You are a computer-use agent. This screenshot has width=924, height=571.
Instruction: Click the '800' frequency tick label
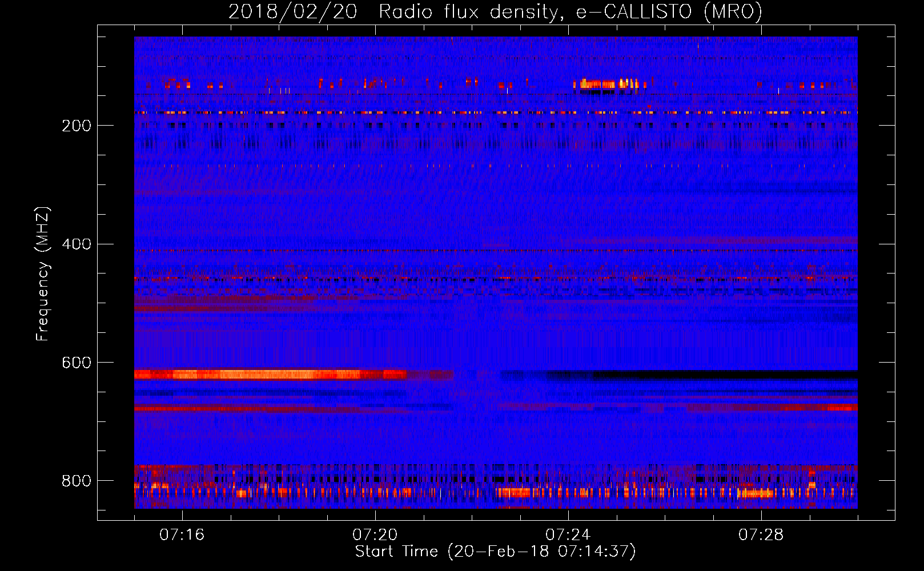tap(77, 481)
